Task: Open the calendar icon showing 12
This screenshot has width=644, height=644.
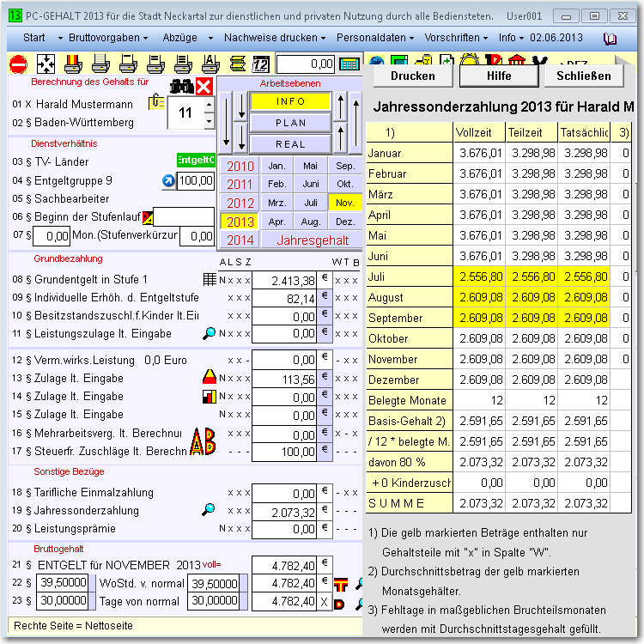Action: [261, 64]
